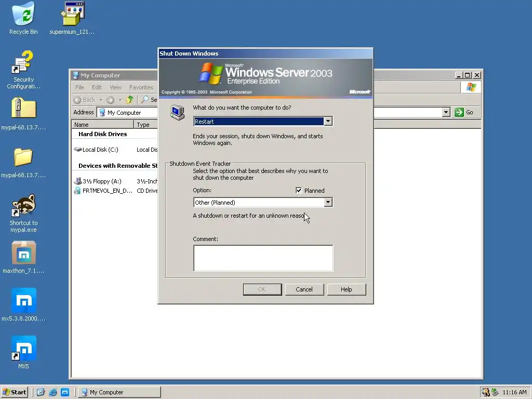The width and height of the screenshot is (532, 399).
Task: Click the 11:16 AM taskbar clock
Action: 514,392
